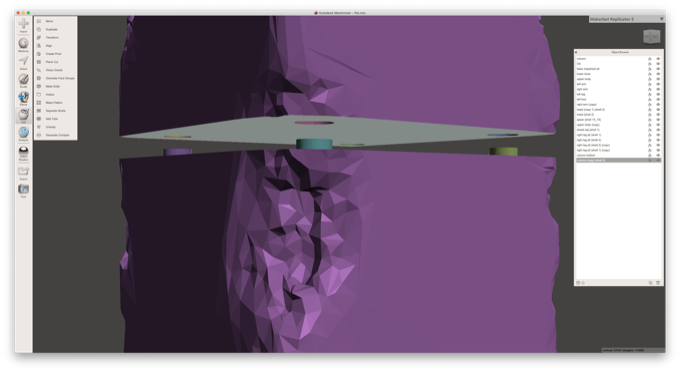This screenshot has height=372, width=680.
Task: Toggle visibility of upper body object
Action: [658, 79]
